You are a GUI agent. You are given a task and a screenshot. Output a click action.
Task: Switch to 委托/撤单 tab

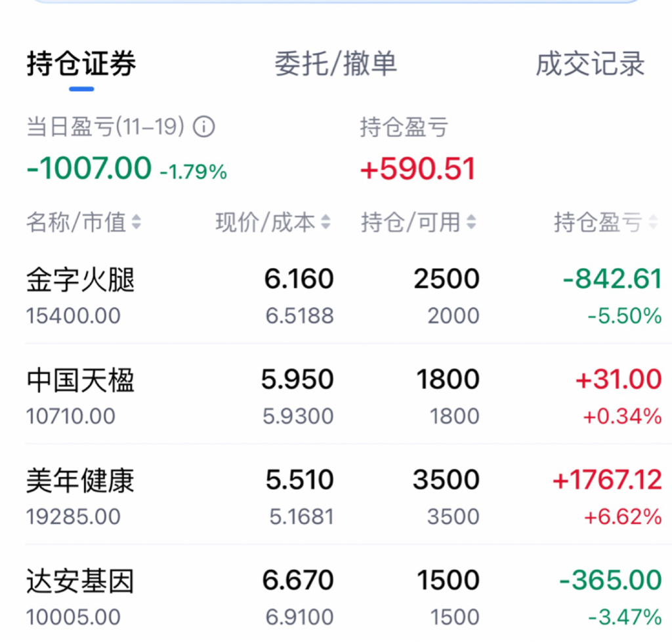click(x=335, y=64)
